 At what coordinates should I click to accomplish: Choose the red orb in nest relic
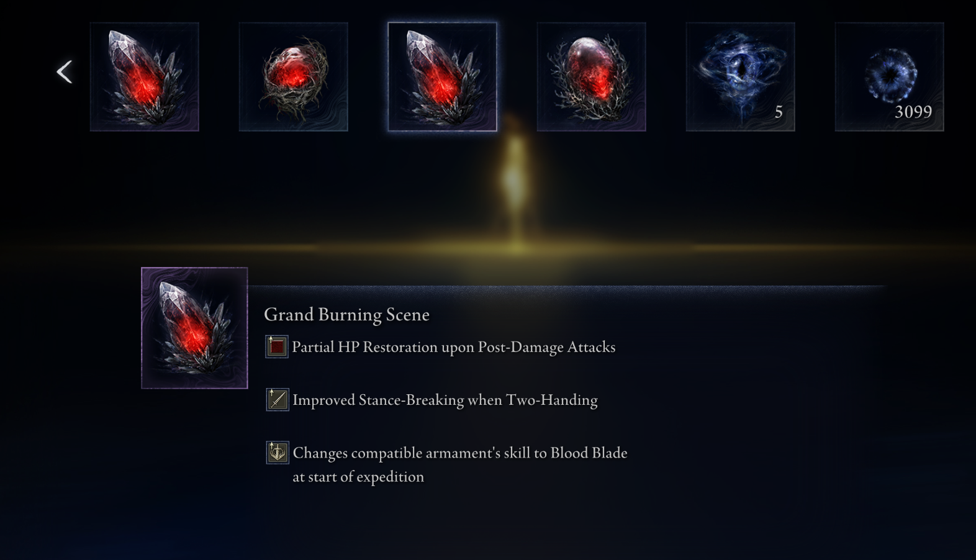(x=294, y=77)
